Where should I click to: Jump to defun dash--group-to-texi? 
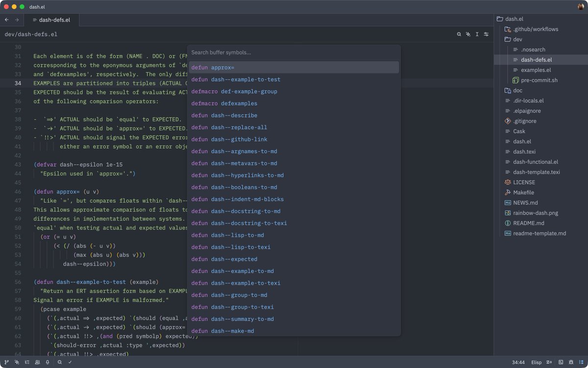[x=294, y=307]
